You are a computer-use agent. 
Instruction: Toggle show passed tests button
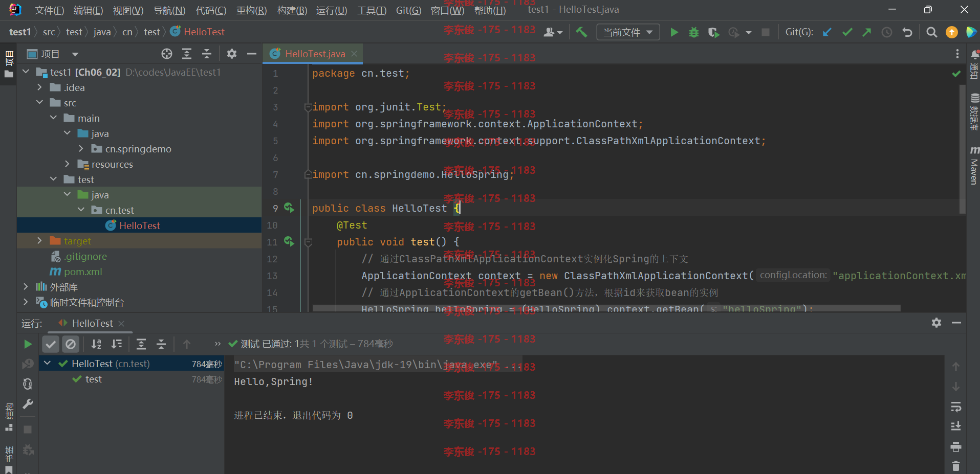pyautogui.click(x=51, y=344)
